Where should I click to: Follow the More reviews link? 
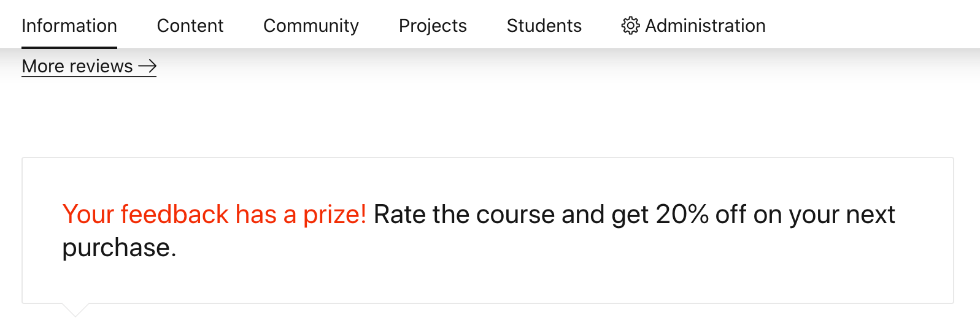(x=89, y=66)
